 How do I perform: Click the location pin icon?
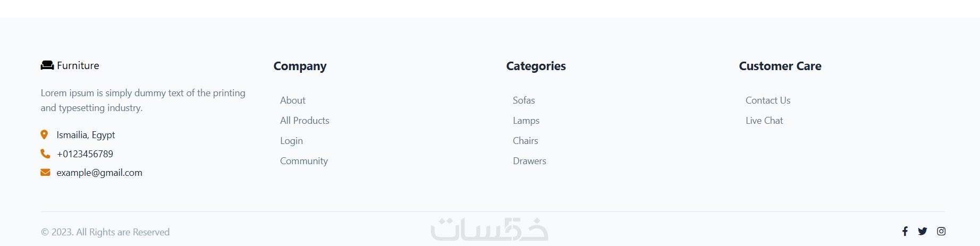[x=44, y=135]
